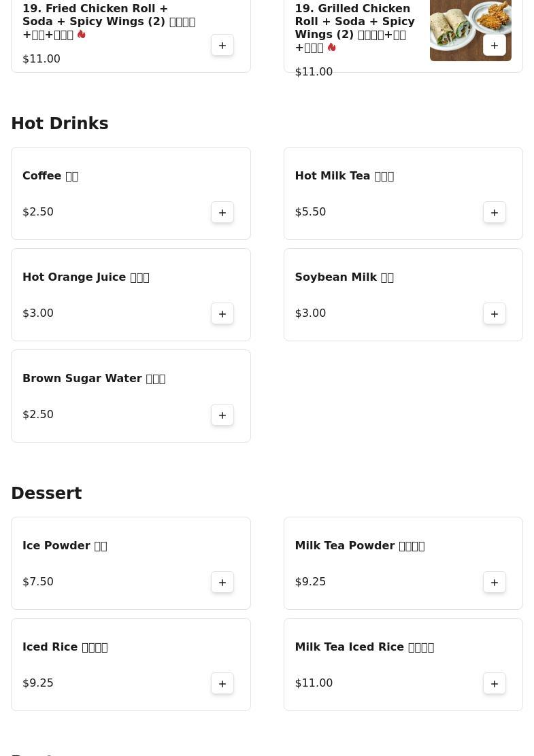Add Hot Orange Juice to order
The width and height of the screenshot is (534, 756).
click(x=222, y=313)
